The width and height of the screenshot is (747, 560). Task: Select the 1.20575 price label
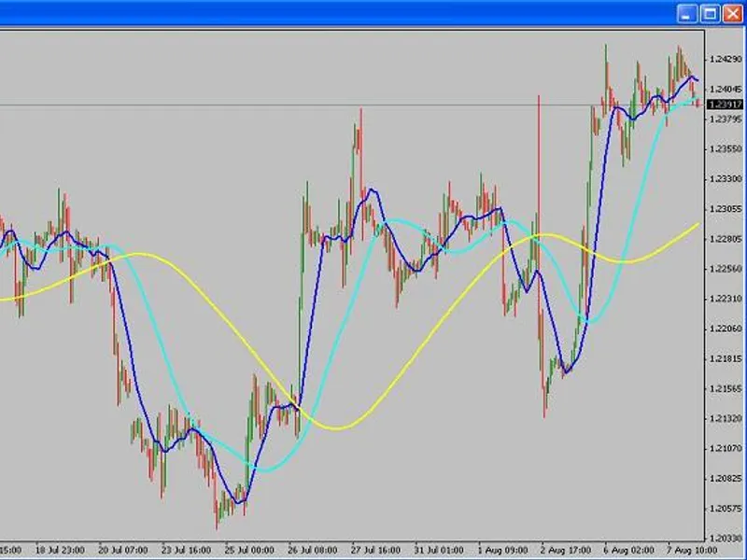[x=726, y=509]
